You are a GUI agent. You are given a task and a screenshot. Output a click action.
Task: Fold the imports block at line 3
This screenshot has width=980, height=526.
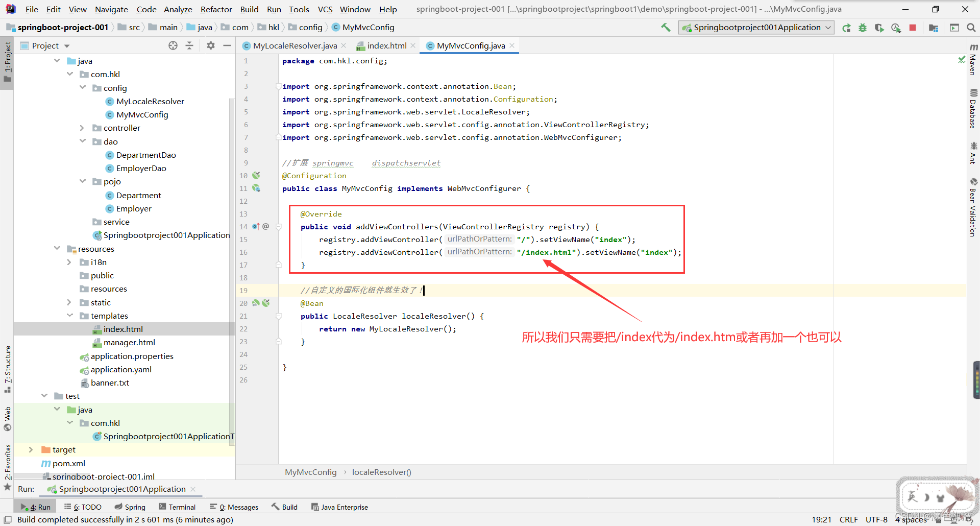(278, 86)
